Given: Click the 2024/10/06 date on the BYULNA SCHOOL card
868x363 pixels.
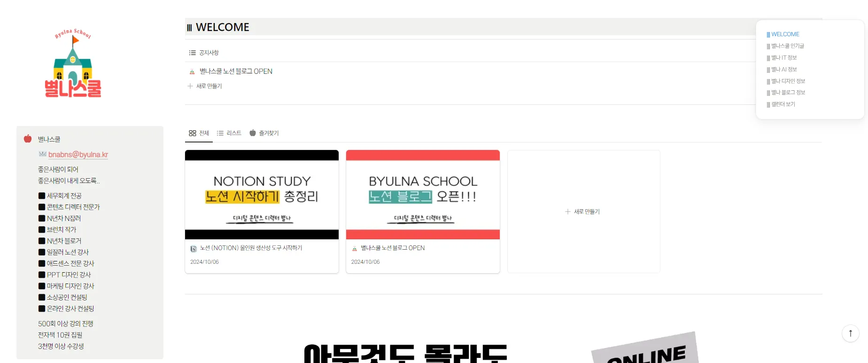Looking at the screenshot, I should coord(365,262).
